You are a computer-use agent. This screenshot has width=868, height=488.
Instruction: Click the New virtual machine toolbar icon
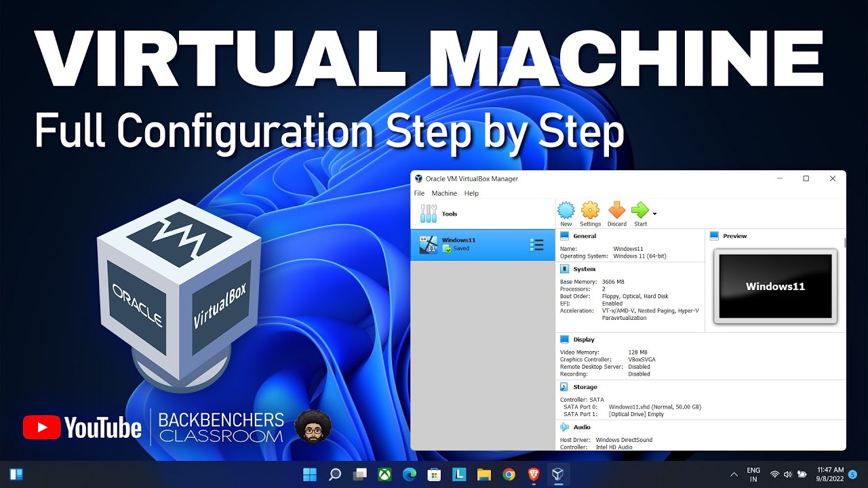click(x=566, y=210)
